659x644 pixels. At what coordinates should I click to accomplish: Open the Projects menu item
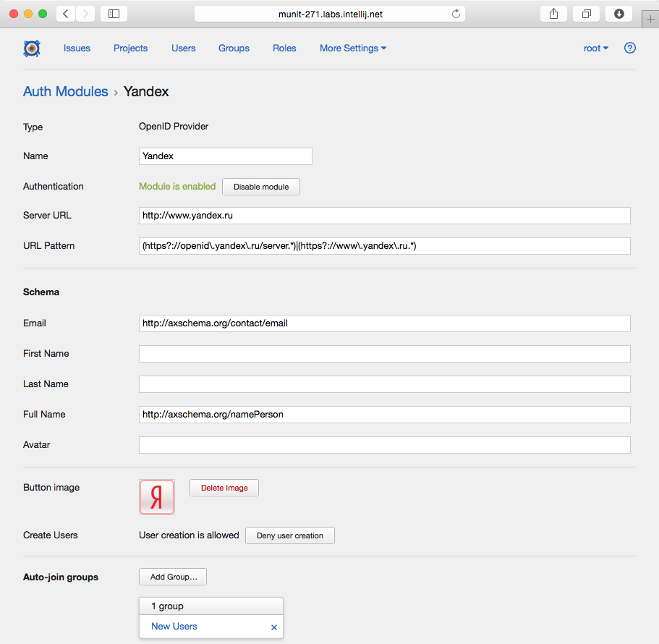(131, 48)
